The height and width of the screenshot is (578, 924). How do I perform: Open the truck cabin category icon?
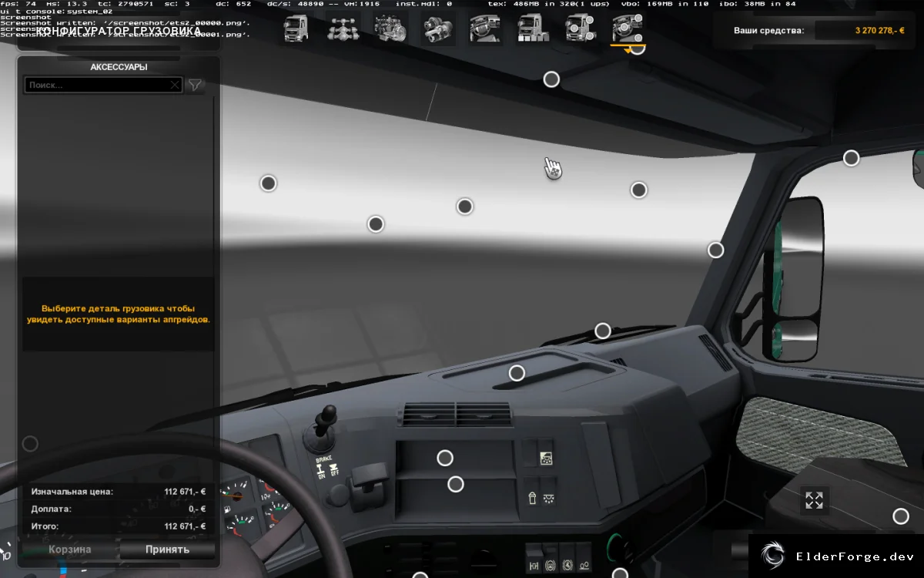click(x=296, y=29)
